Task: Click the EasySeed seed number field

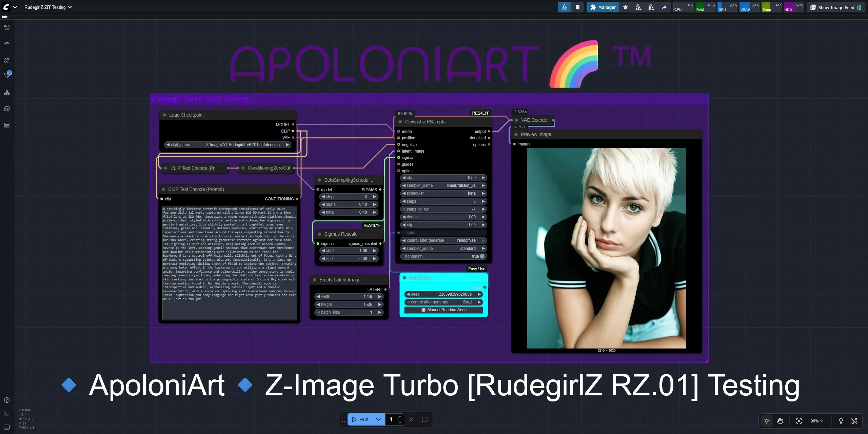Action: point(443,294)
